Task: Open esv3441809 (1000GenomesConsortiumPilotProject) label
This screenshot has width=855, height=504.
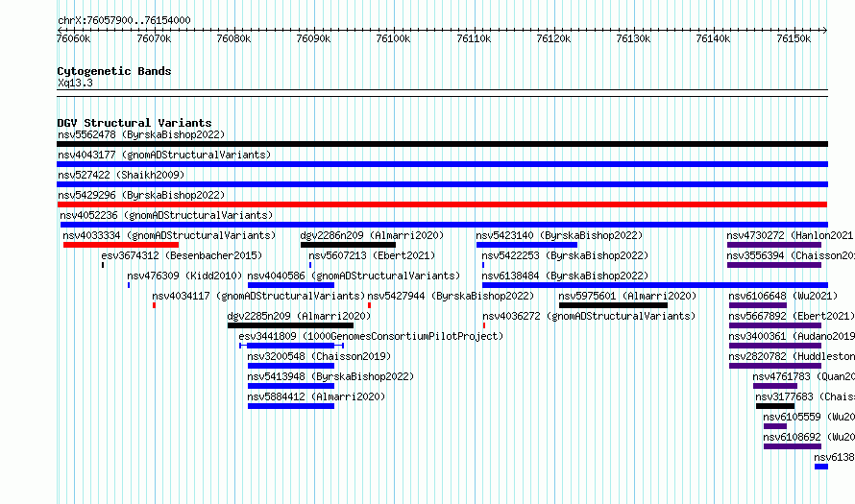Action: coord(371,336)
